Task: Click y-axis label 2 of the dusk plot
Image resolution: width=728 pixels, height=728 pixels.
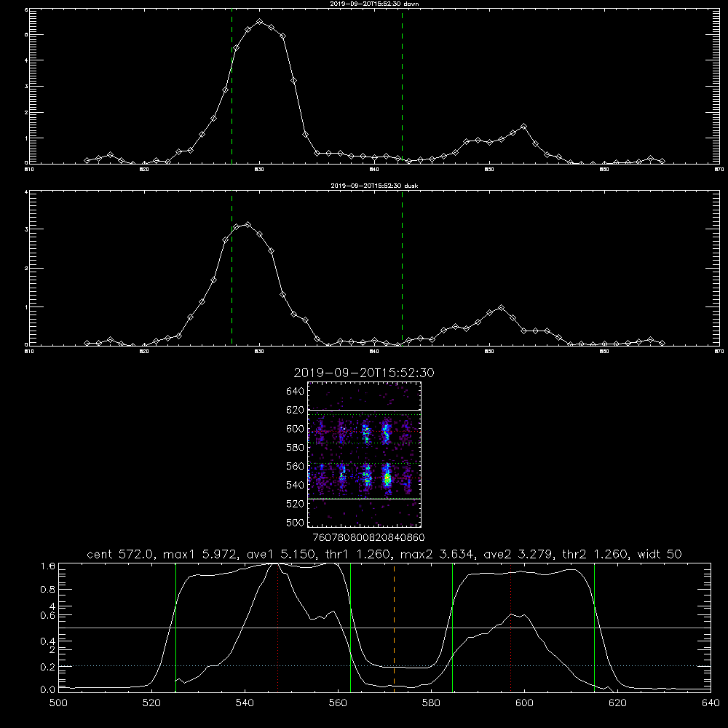Action: click(26, 269)
